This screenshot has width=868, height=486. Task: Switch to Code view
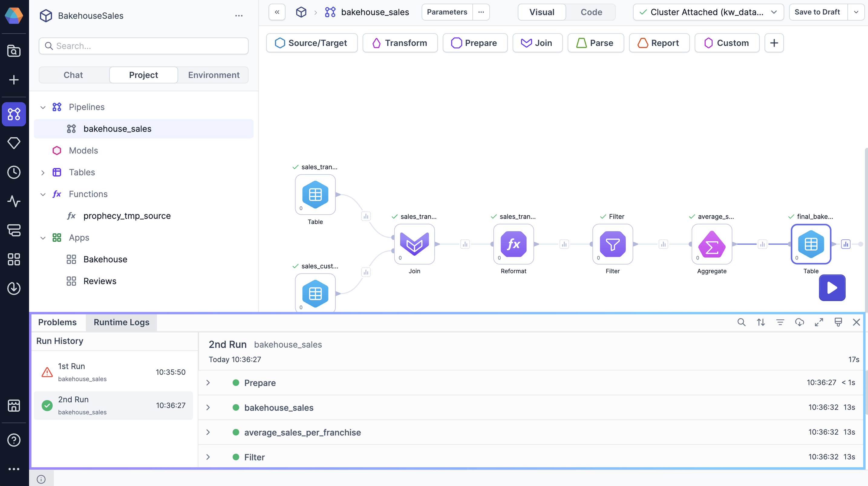tap(591, 12)
